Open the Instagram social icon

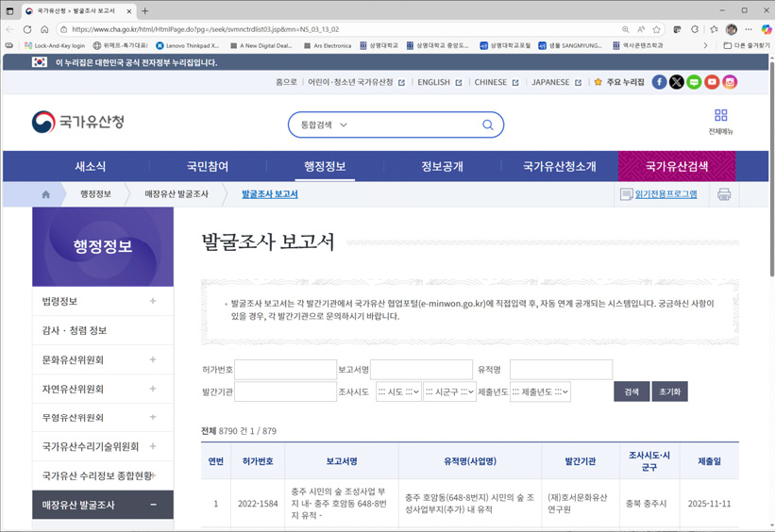(730, 82)
